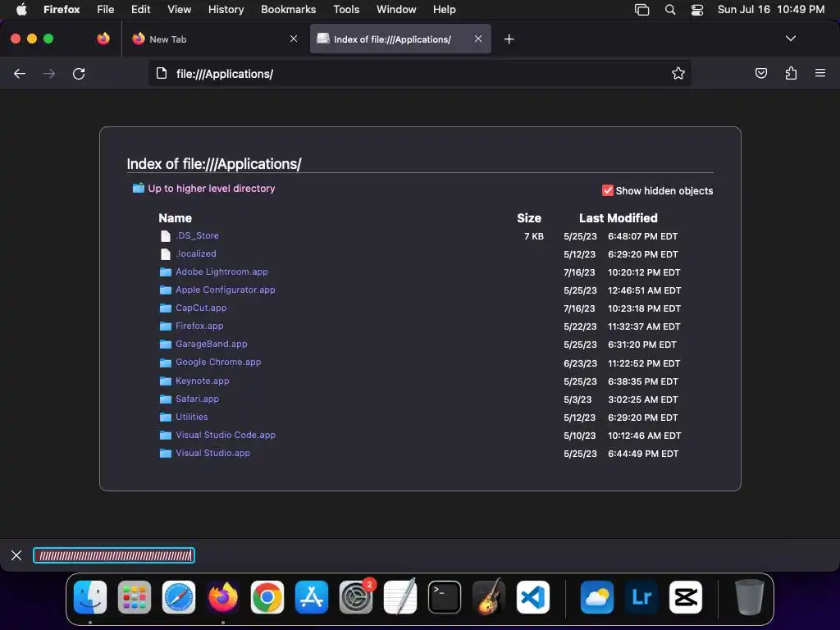Open TextEdit from the Dock
Image resolution: width=840 pixels, height=630 pixels.
coord(400,597)
